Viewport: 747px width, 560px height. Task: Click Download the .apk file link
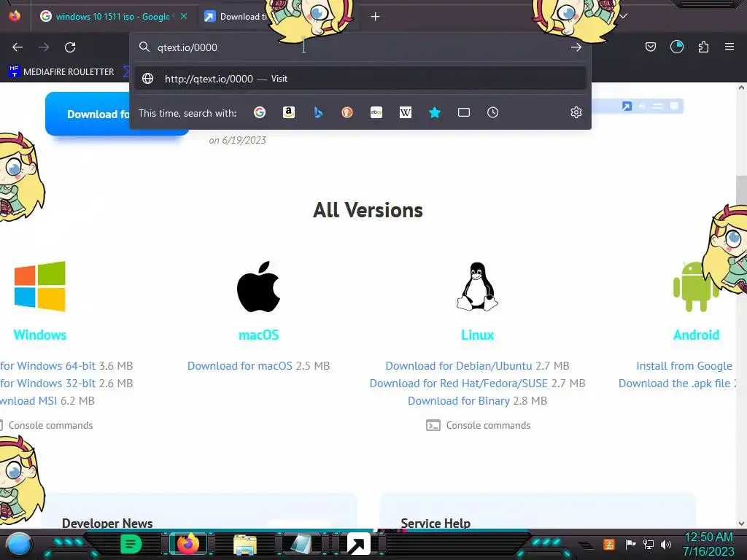[x=674, y=384]
